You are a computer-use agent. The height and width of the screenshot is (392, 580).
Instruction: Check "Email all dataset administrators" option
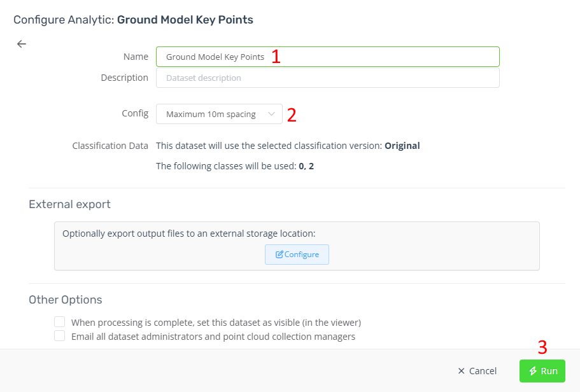[x=59, y=335]
